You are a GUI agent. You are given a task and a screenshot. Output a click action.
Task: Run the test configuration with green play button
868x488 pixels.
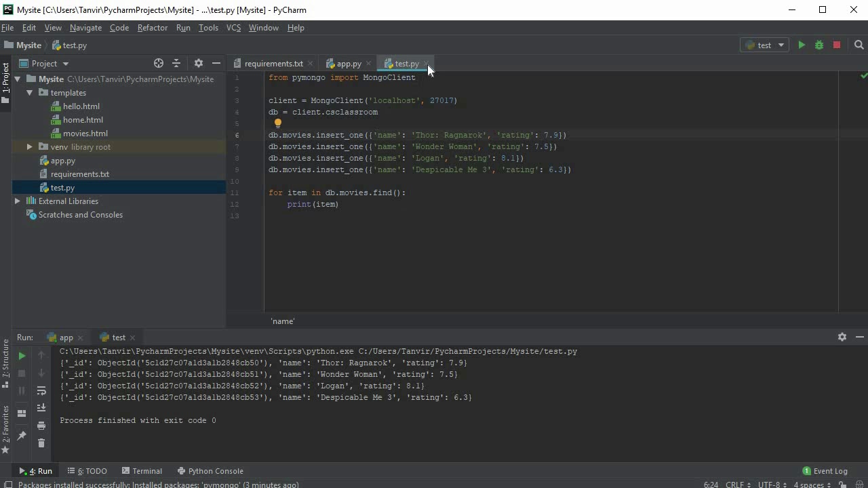click(x=802, y=45)
